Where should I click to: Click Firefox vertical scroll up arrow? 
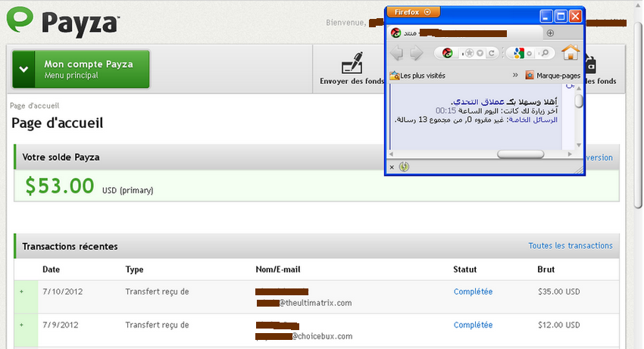[579, 89]
